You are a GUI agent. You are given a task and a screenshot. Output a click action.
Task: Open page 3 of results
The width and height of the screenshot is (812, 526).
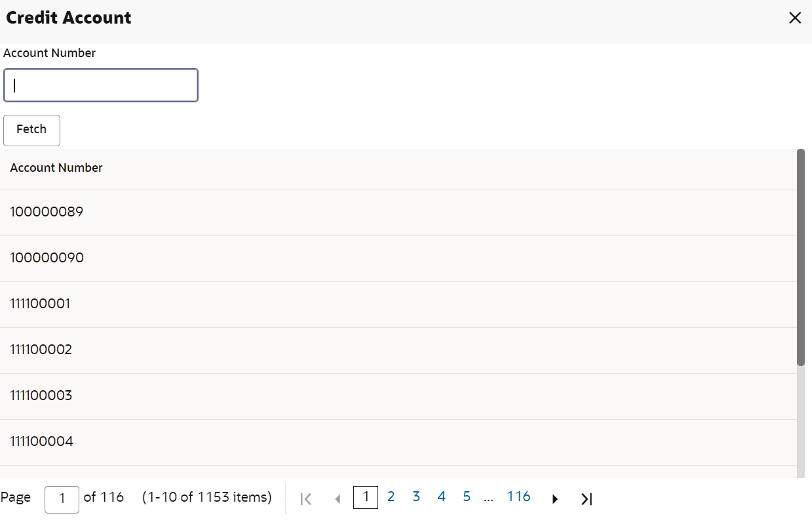(416, 497)
